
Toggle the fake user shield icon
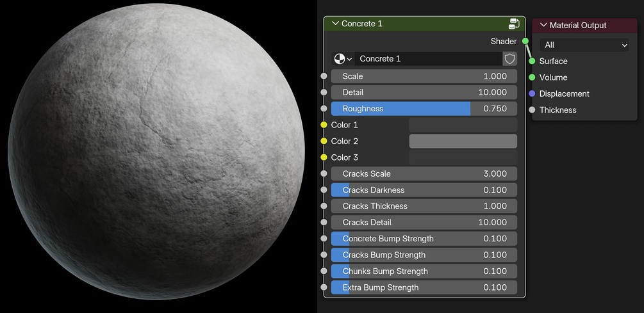(509, 59)
